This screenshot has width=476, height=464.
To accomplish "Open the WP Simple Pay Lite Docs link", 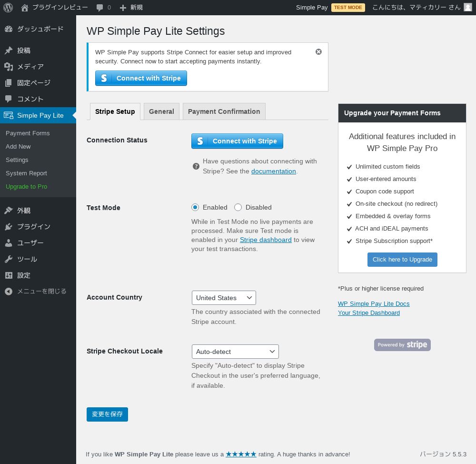I will [x=374, y=303].
